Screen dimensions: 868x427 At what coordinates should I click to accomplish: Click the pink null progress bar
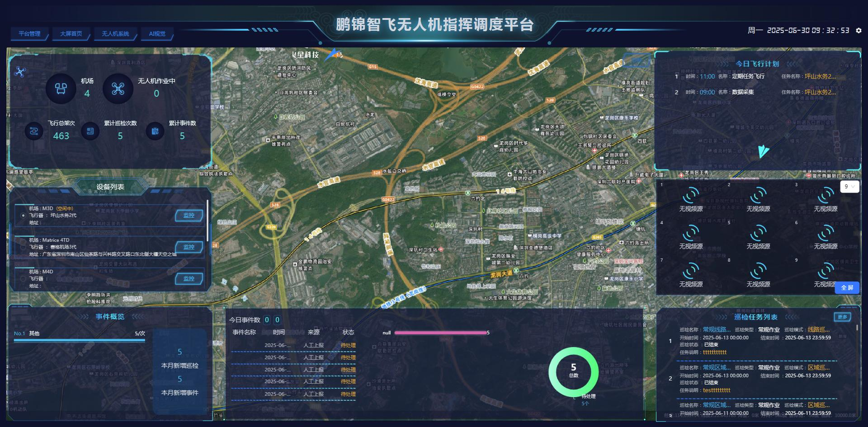441,333
